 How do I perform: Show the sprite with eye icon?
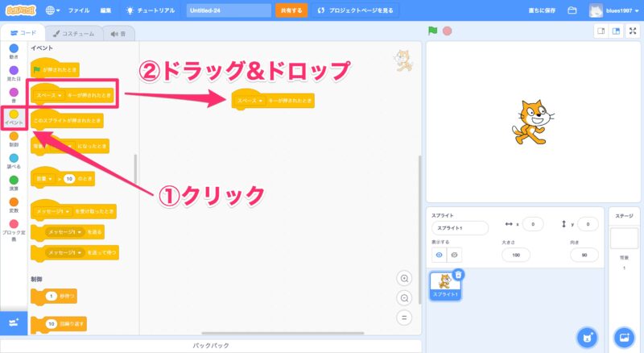(x=439, y=255)
